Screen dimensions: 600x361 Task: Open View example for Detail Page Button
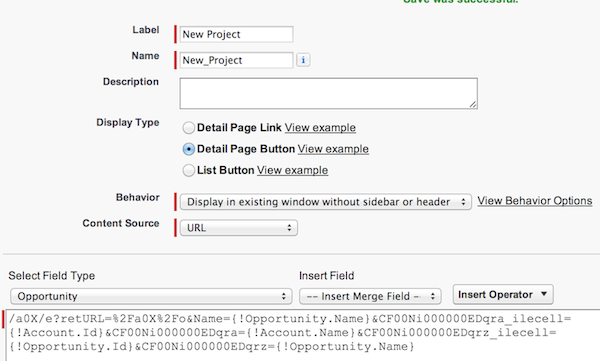click(333, 149)
